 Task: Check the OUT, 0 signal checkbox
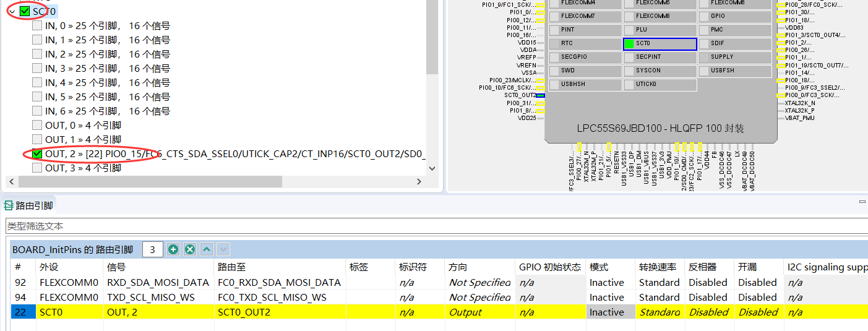click(37, 126)
